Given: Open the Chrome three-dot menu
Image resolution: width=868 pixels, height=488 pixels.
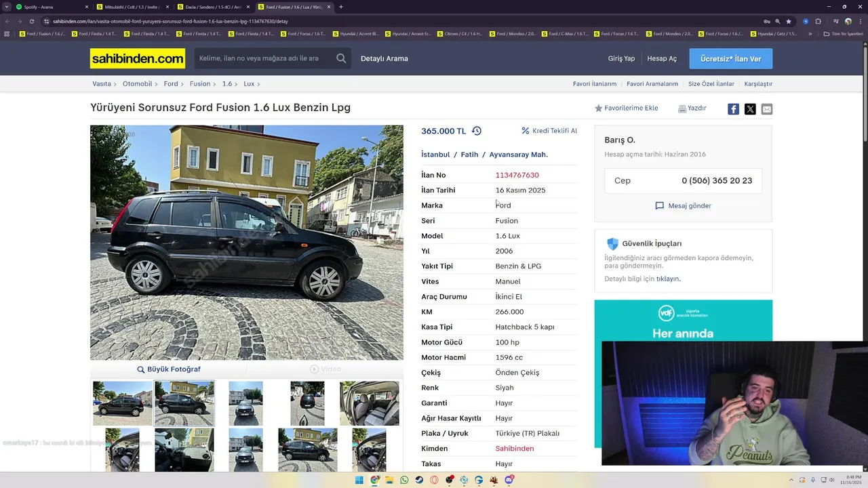Looking at the screenshot, I should 859,21.
